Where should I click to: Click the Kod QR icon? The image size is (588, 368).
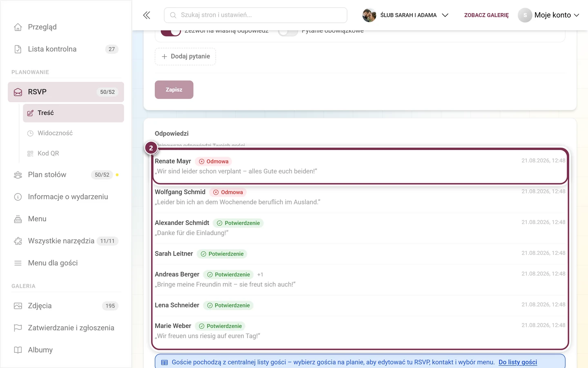tap(30, 153)
